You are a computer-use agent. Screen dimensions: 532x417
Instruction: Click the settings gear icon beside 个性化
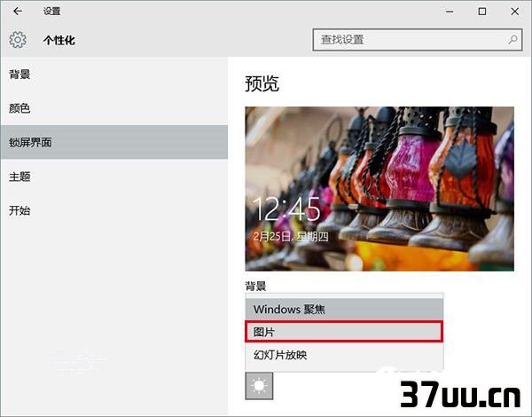(18, 40)
